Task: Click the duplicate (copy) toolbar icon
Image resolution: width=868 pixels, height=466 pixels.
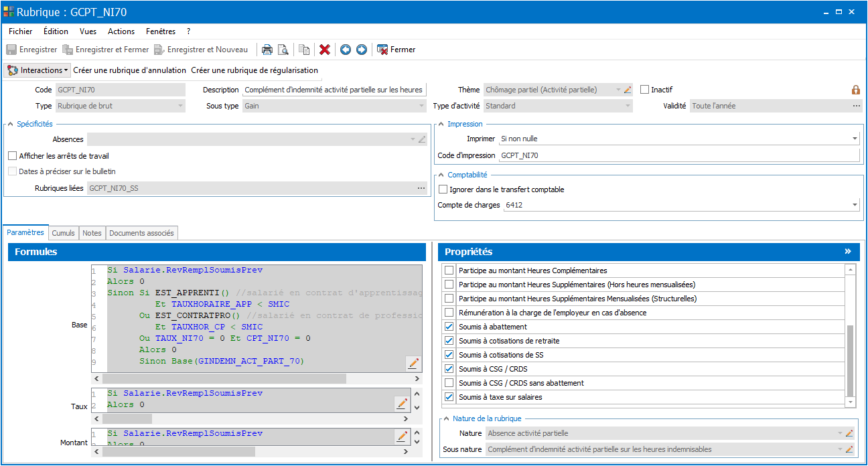Action: point(304,50)
